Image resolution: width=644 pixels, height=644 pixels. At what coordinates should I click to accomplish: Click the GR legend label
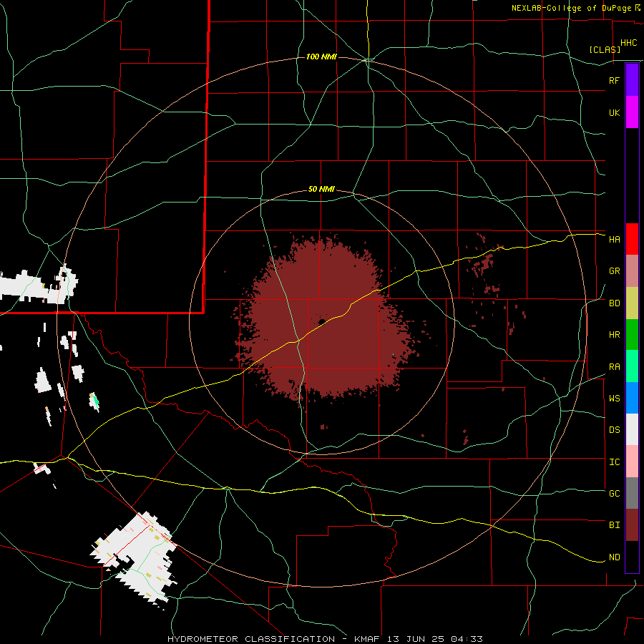pos(614,271)
